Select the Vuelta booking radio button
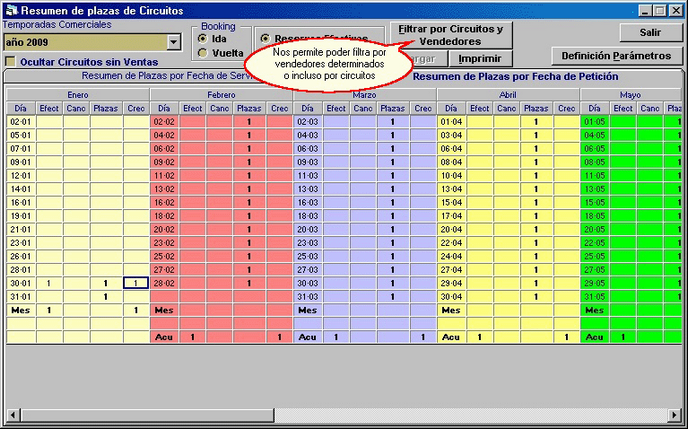Image resolution: width=688 pixels, height=429 pixels. click(203, 52)
